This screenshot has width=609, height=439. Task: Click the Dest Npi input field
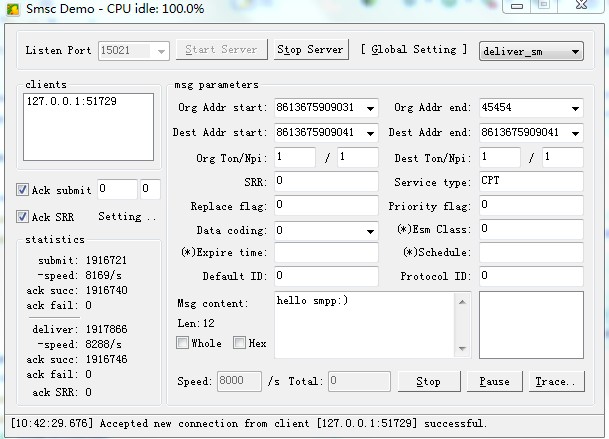point(562,157)
